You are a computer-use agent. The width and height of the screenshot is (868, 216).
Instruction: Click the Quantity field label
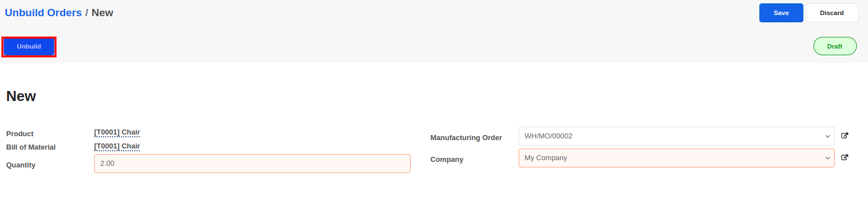click(21, 165)
